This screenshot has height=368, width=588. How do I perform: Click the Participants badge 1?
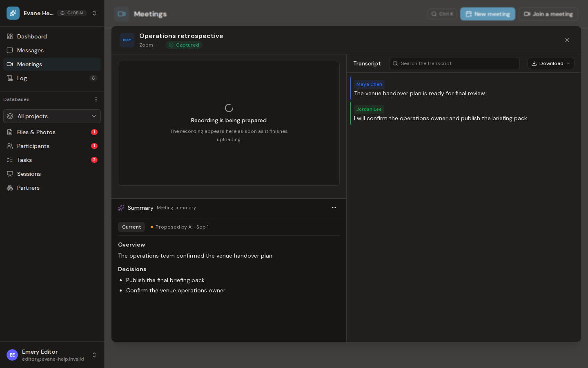click(94, 146)
